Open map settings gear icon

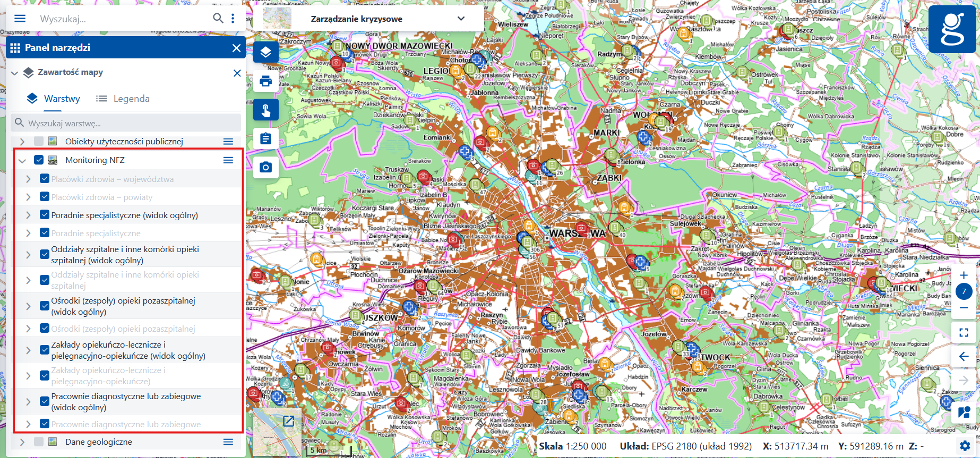coord(965,446)
